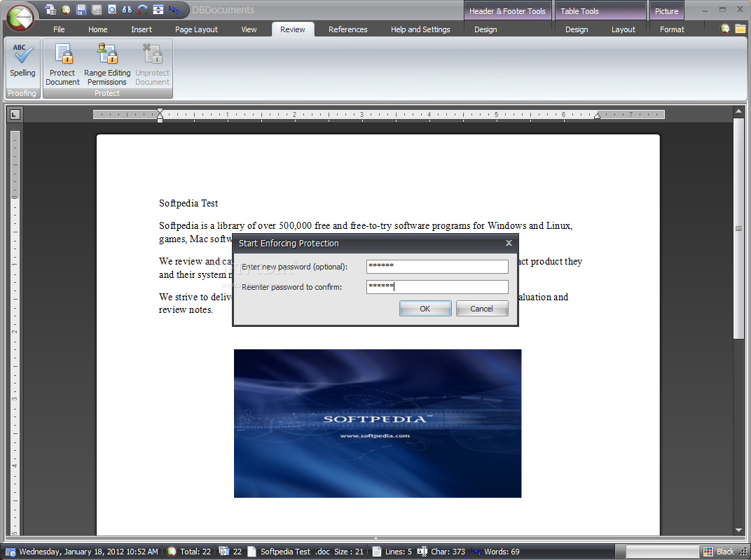Click the ruler tab-stop selector L icon

click(15, 114)
